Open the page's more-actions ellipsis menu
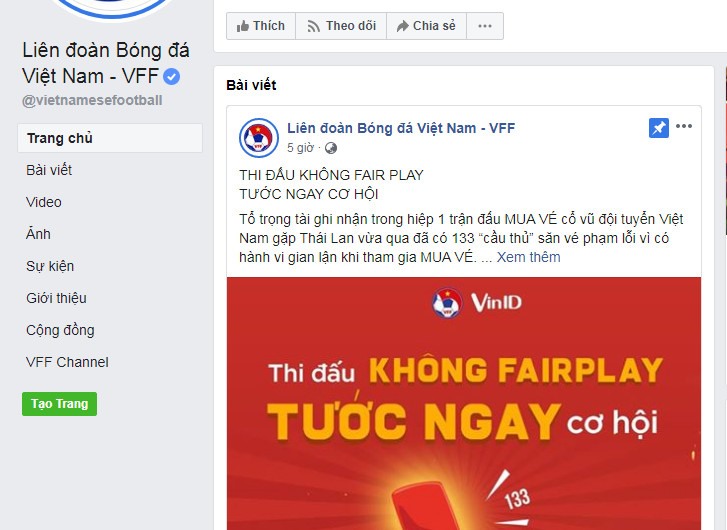 (x=485, y=26)
